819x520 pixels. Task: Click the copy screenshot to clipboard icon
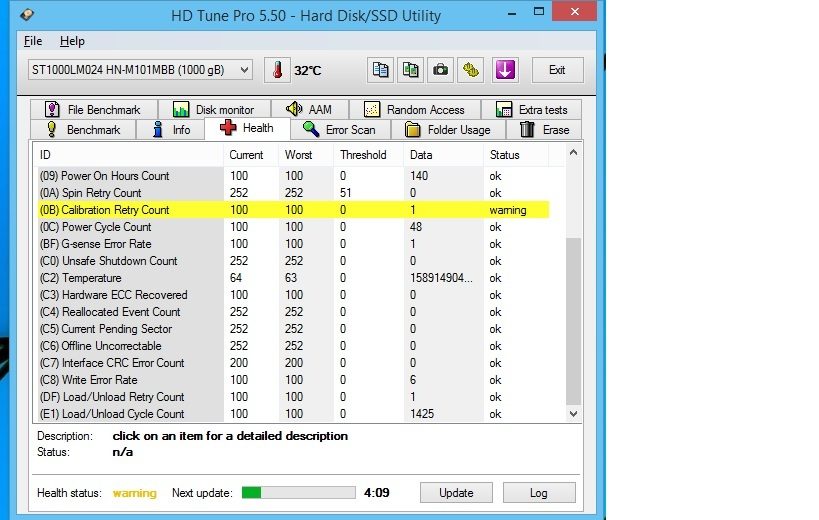coord(411,69)
